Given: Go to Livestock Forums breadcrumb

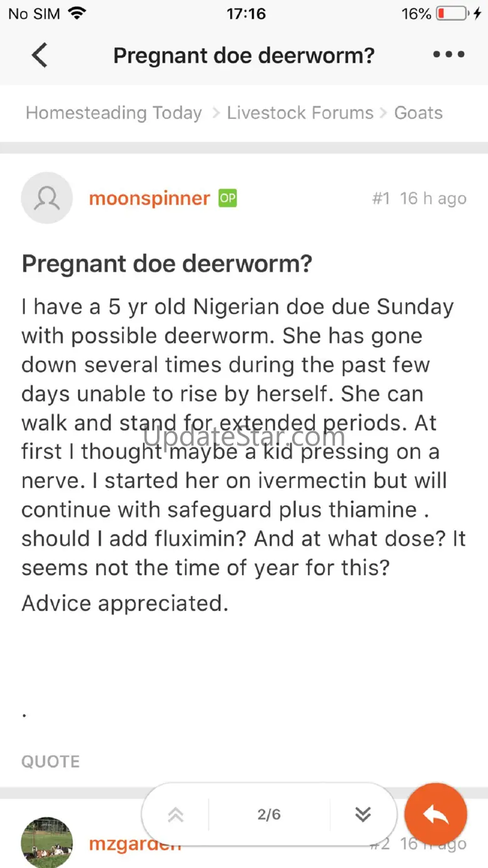Looking at the screenshot, I should tap(300, 113).
